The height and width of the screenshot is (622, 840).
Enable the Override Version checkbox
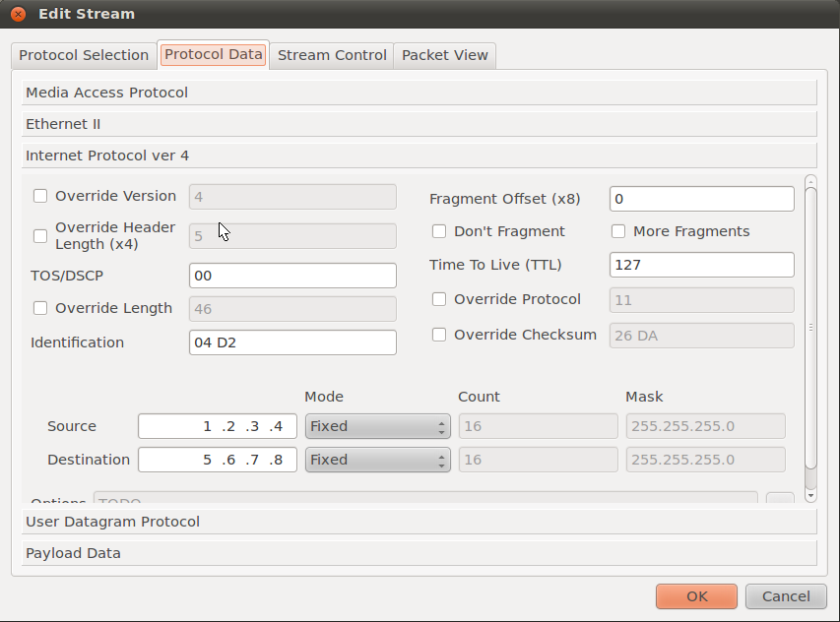click(x=40, y=196)
